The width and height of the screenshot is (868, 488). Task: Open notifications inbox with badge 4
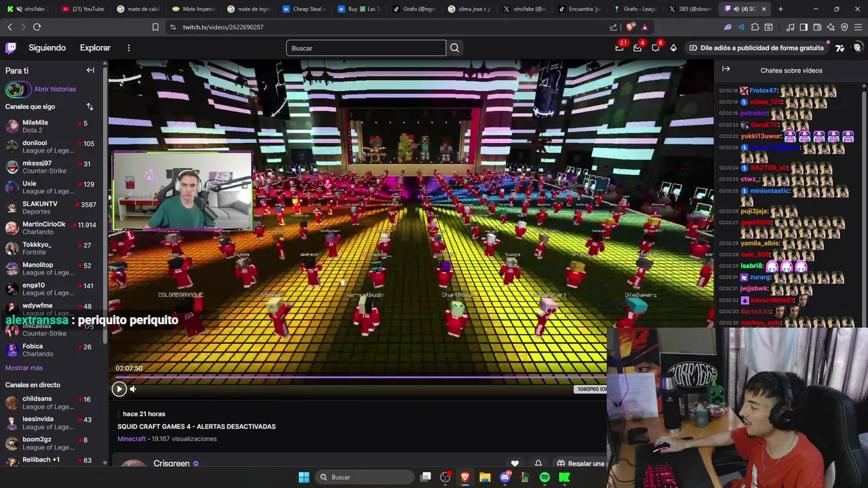point(637,47)
